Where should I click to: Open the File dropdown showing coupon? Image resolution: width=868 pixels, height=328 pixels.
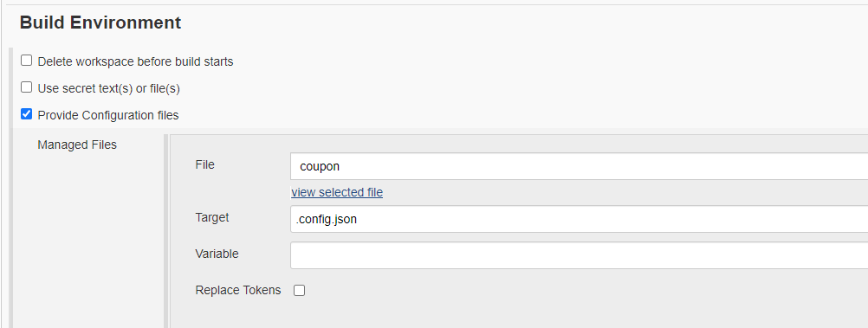point(579,166)
